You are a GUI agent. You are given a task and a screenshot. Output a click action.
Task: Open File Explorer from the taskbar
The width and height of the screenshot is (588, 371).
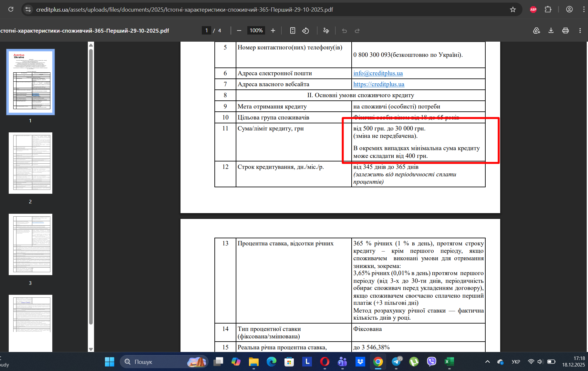click(254, 362)
